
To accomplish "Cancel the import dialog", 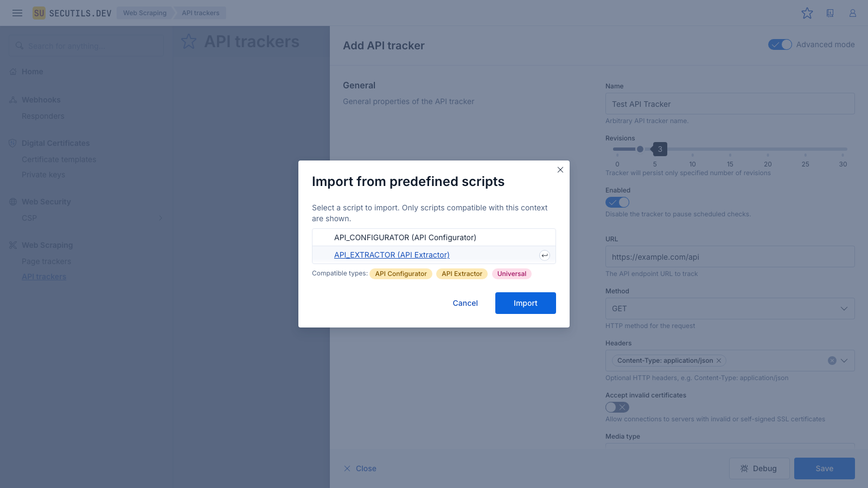I will point(465,303).
